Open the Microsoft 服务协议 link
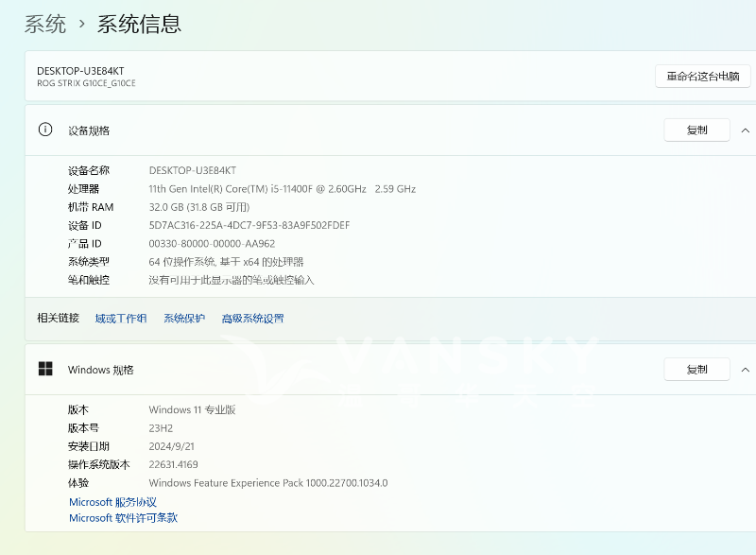This screenshot has width=756, height=555. pos(112,502)
